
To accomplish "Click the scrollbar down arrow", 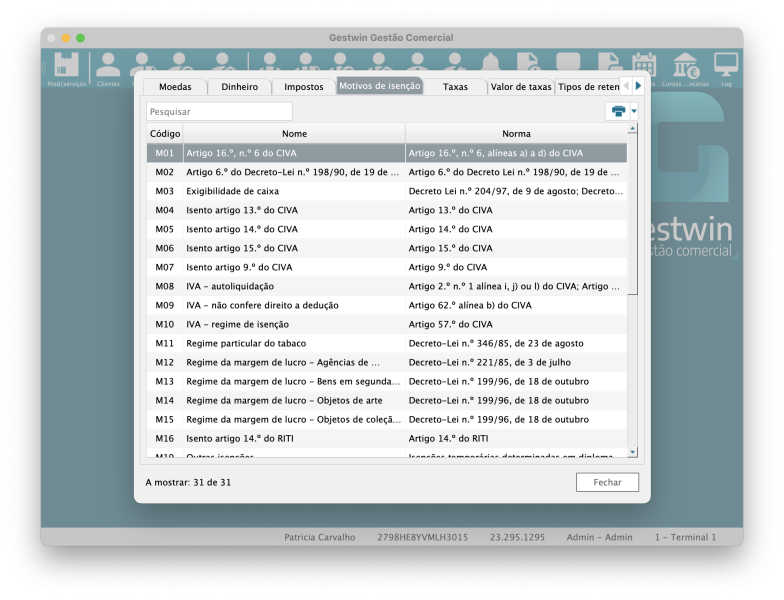I will coord(632,453).
